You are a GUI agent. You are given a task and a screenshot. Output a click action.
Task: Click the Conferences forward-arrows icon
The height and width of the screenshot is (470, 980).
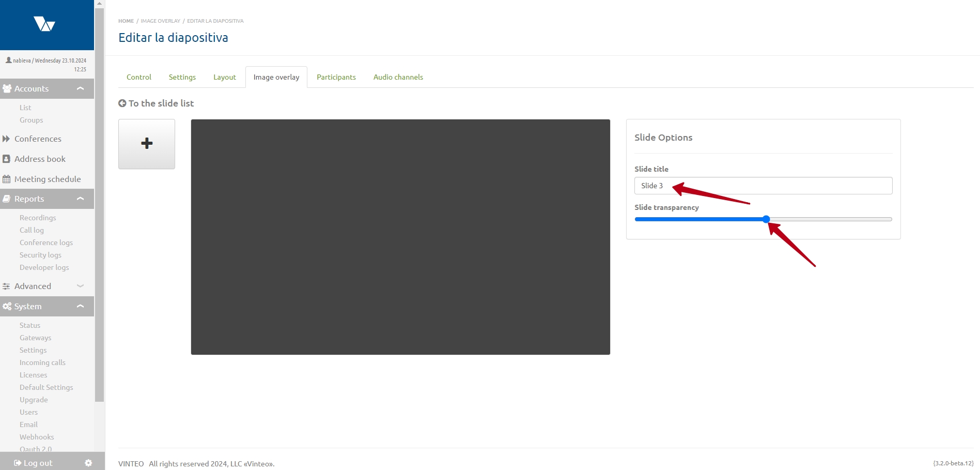6,139
